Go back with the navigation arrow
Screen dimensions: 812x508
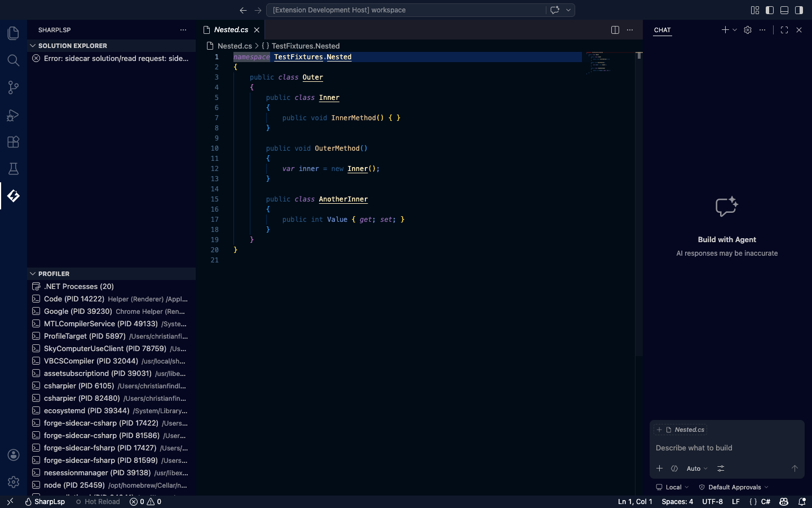pos(243,10)
